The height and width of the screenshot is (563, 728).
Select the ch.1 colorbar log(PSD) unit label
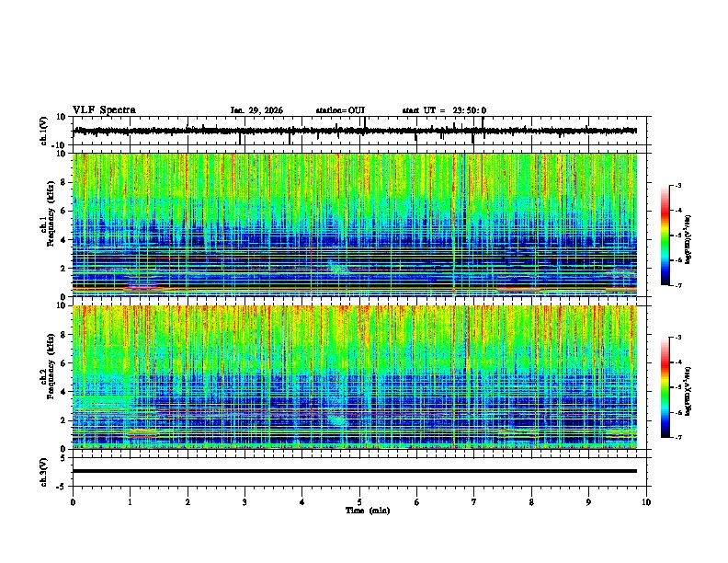(688, 240)
